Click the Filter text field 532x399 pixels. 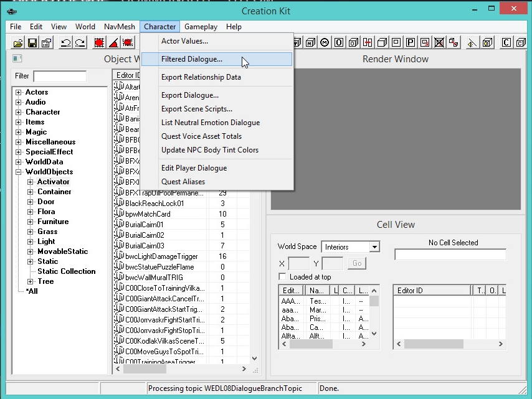pyautogui.click(x=60, y=76)
